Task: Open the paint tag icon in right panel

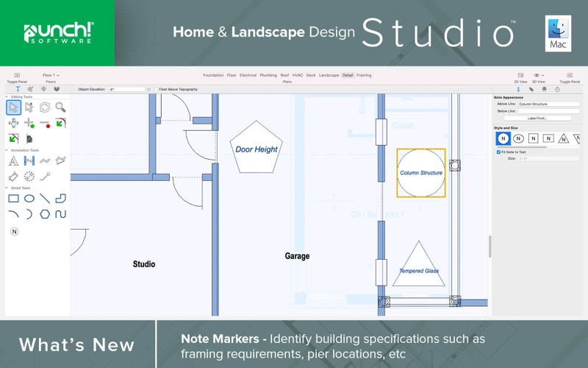Action: pyautogui.click(x=531, y=89)
